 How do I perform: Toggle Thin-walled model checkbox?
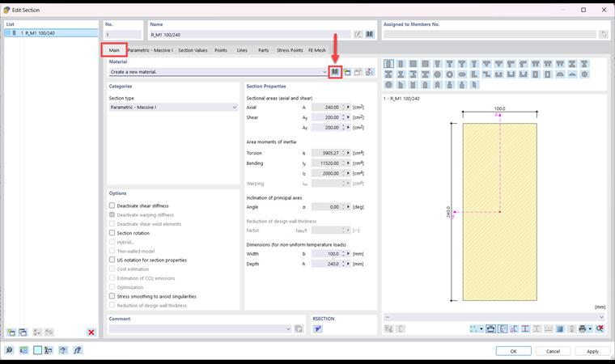[112, 251]
